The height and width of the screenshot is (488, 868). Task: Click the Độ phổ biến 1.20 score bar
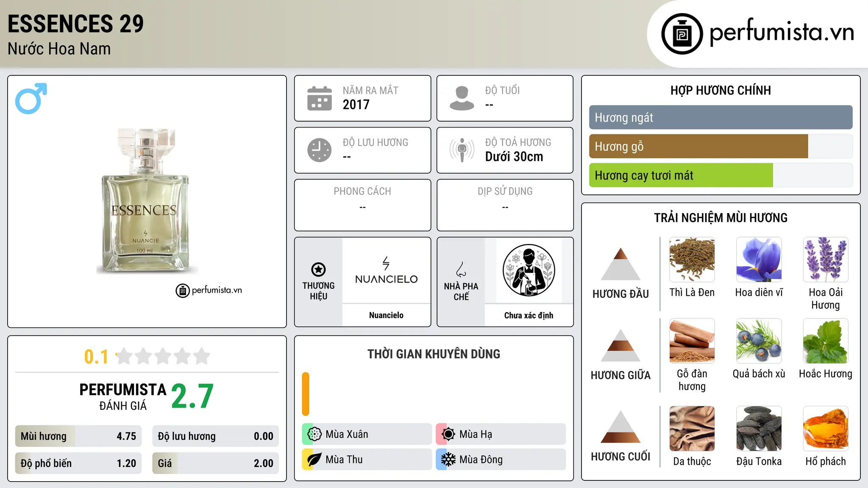78,463
